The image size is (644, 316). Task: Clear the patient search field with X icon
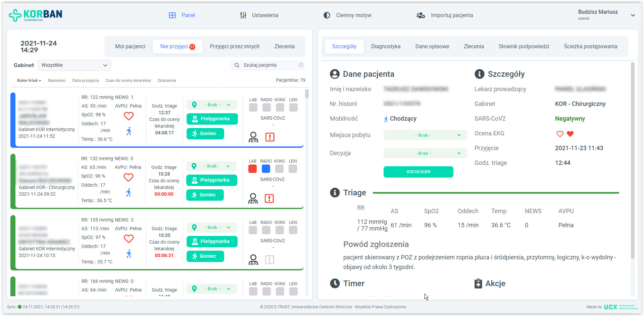[301, 65]
